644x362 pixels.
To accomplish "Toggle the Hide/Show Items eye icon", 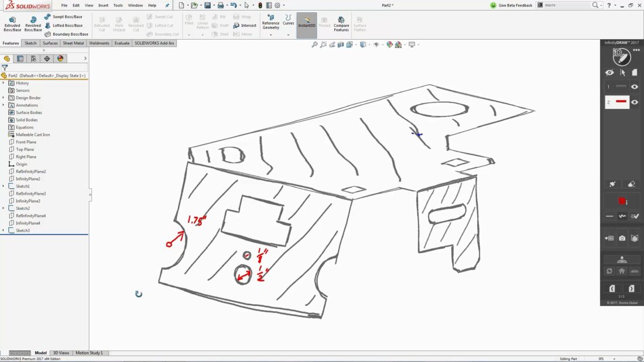I will point(376,43).
